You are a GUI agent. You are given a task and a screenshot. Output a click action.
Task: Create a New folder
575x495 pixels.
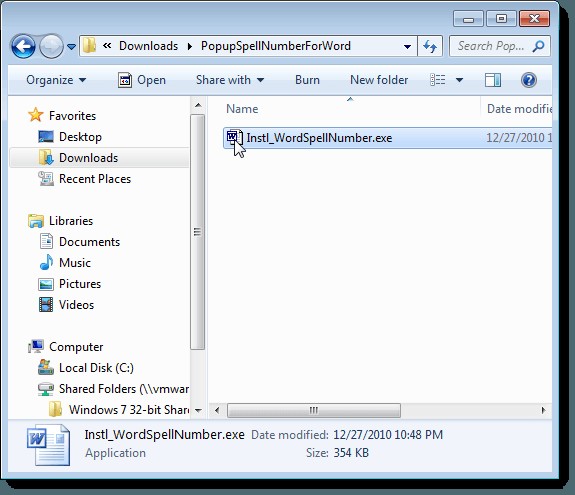(x=379, y=80)
